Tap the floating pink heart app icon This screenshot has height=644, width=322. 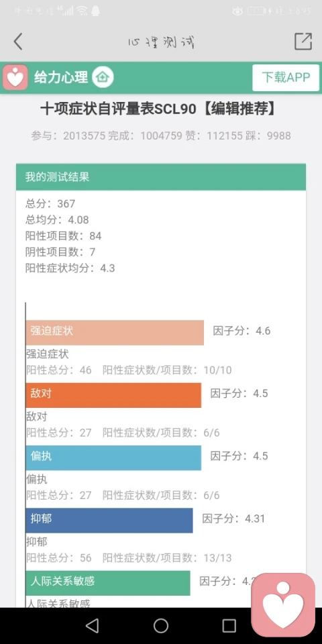coord(283,604)
